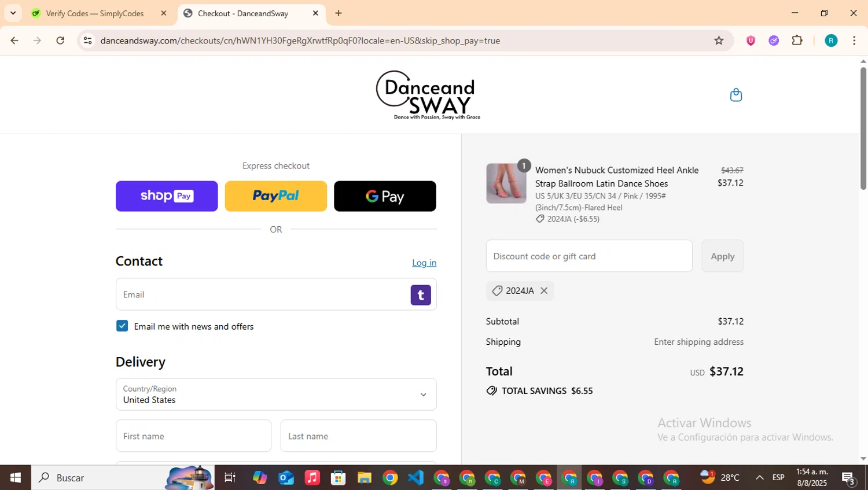Image resolution: width=868 pixels, height=490 pixels.
Task: Open the shopping bag cart icon
Action: click(x=735, y=95)
